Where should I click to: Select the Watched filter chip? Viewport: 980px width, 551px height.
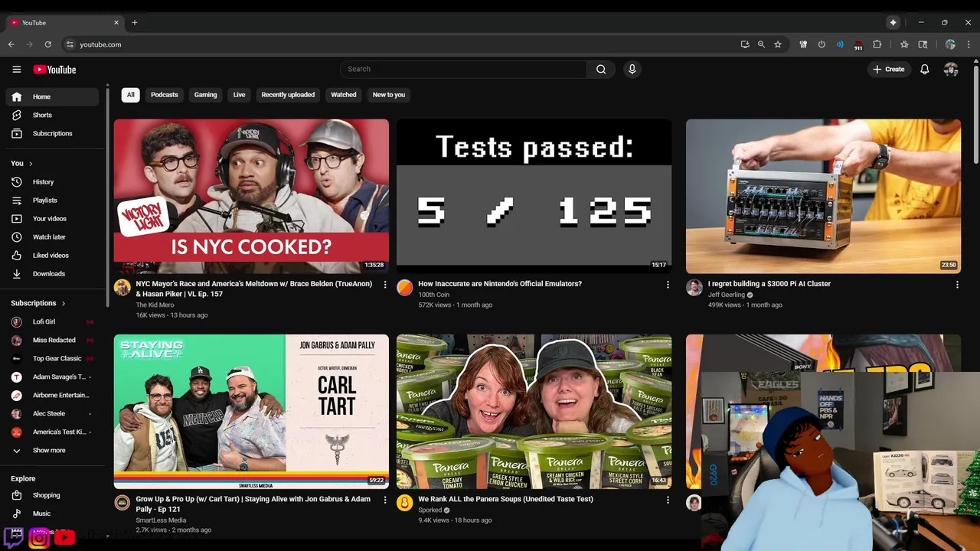(x=343, y=95)
